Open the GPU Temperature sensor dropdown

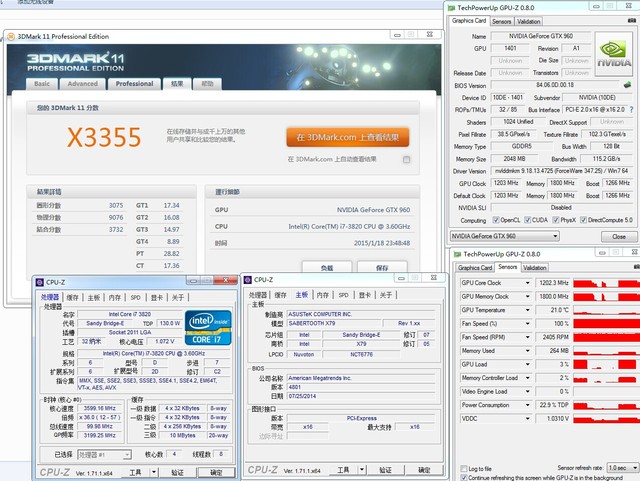pos(527,310)
